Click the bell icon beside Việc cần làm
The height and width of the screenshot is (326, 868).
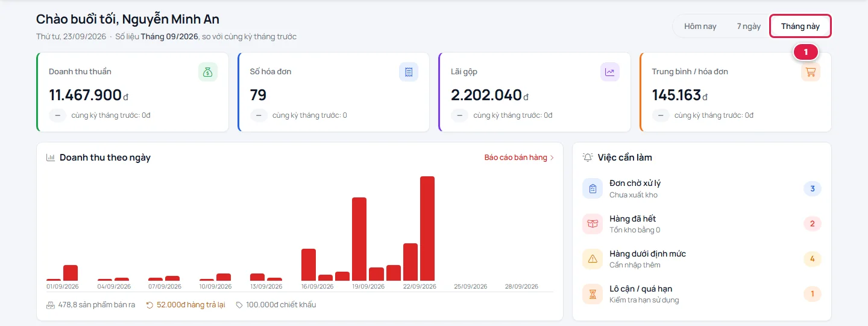click(588, 158)
